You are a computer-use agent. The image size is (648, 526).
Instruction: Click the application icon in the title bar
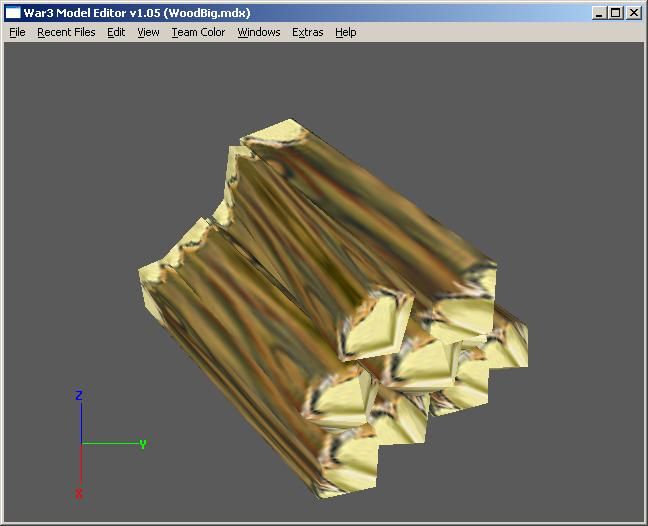[x=13, y=13]
